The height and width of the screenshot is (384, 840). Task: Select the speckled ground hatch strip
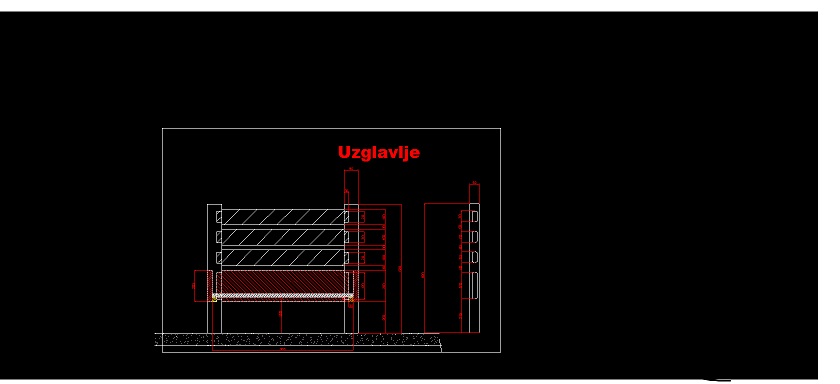click(297, 339)
